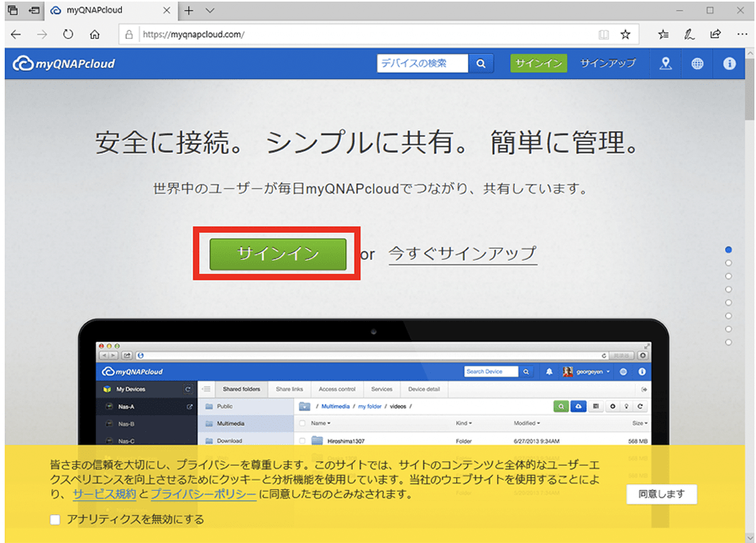Click the laptop preview image of myQNAPcloud
The height and width of the screenshot is (543, 756).
(x=374, y=382)
